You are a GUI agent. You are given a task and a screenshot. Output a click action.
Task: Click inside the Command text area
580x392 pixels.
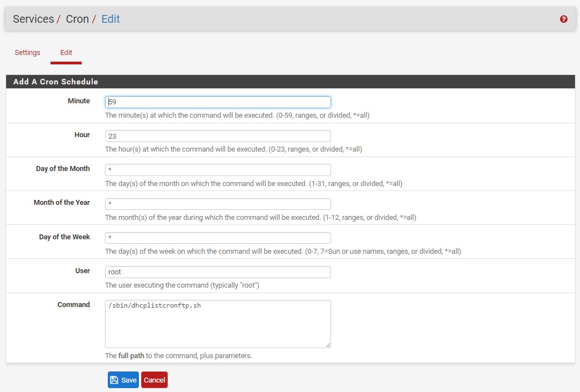click(218, 324)
